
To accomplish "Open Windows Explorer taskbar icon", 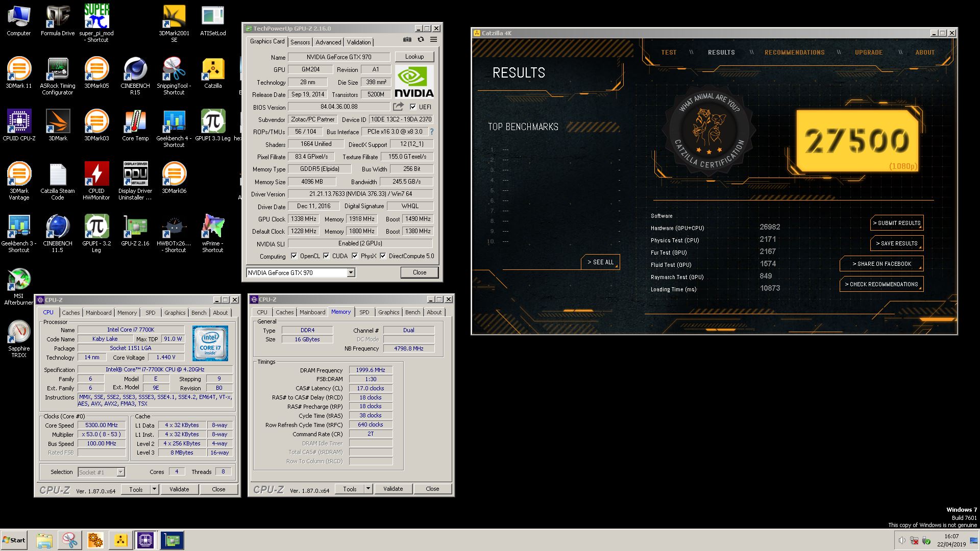I will [44, 540].
